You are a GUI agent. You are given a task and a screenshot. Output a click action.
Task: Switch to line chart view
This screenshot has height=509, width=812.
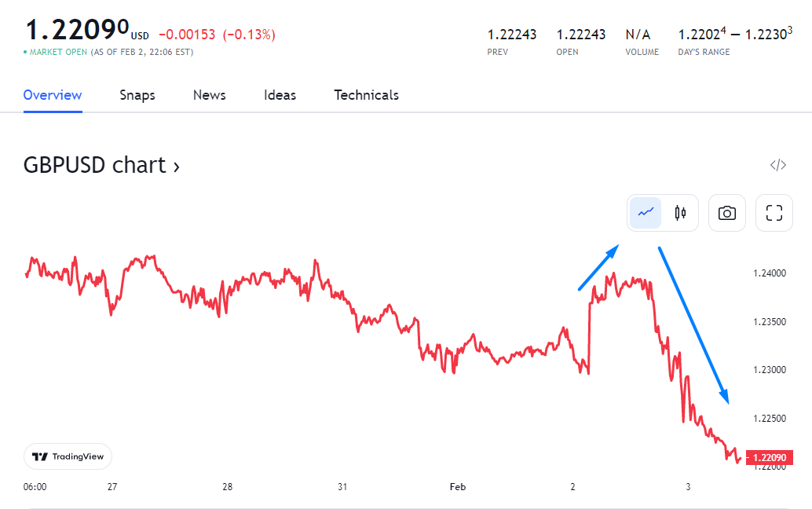pyautogui.click(x=646, y=213)
